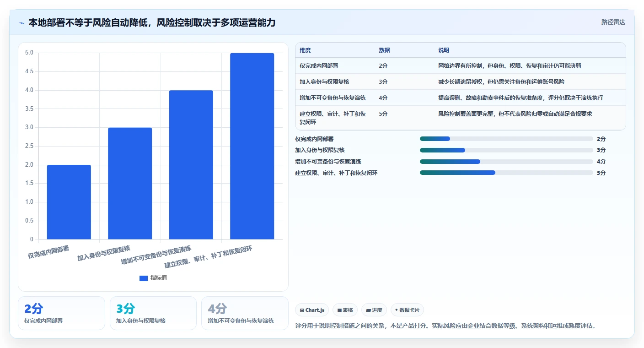The image size is (644, 348).
Task: Click the 4分 cell in the table
Action: click(x=383, y=98)
